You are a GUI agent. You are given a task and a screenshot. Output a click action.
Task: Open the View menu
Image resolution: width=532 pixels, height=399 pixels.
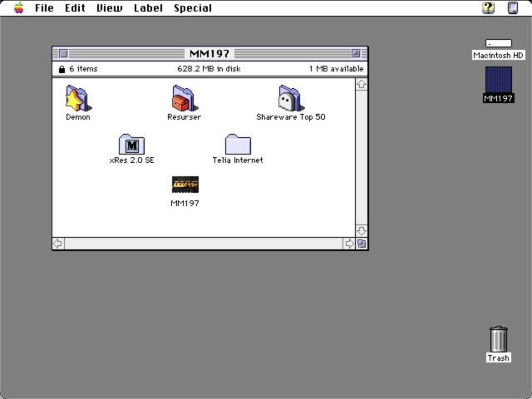(109, 7)
